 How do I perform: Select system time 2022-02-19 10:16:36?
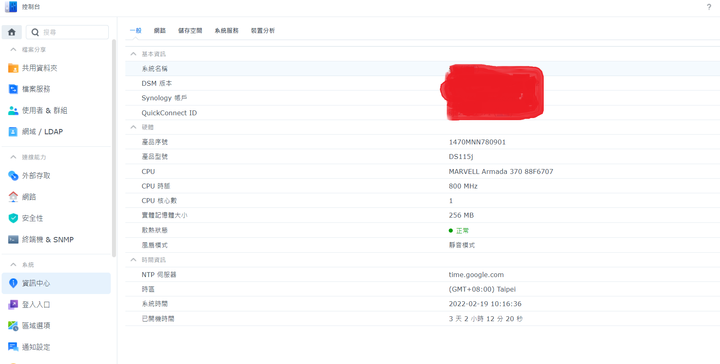pos(485,304)
